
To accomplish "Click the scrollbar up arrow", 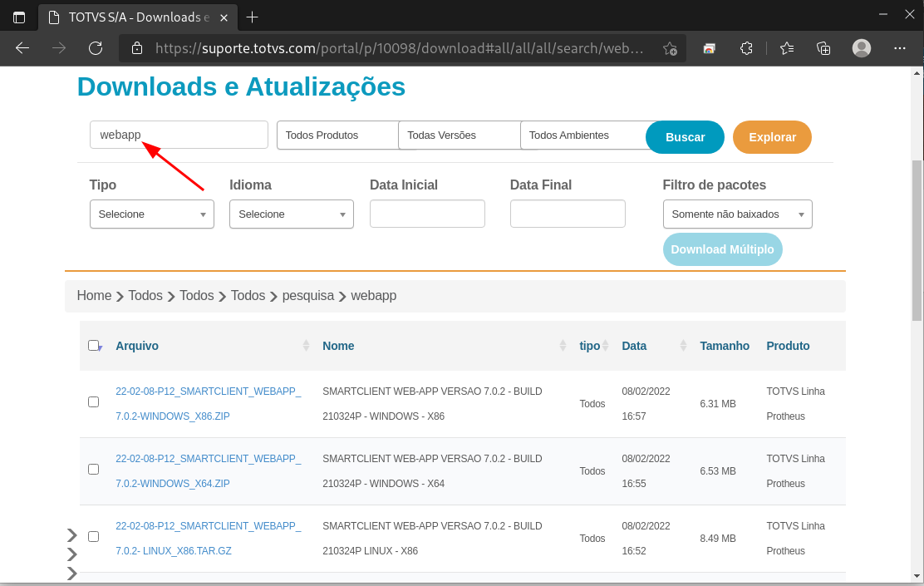I will (x=917, y=73).
